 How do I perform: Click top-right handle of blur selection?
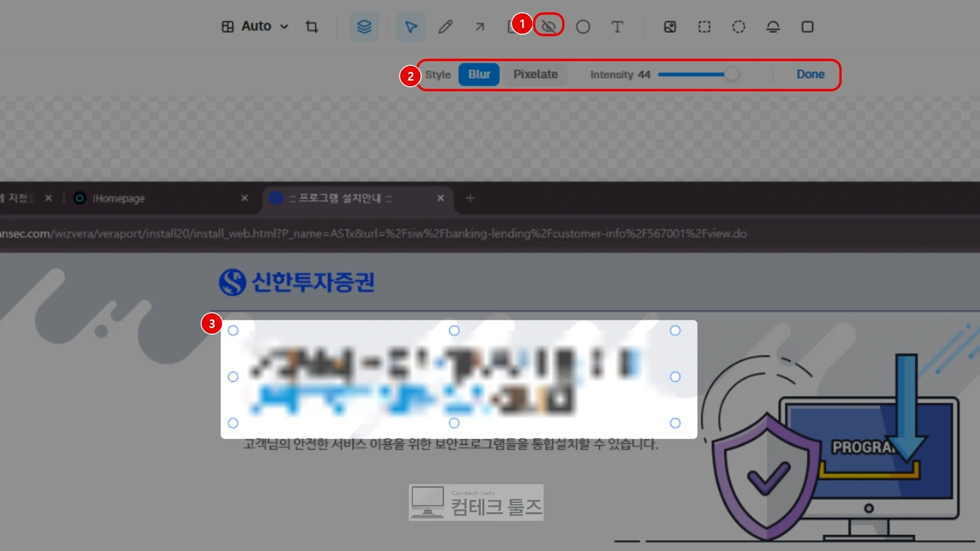675,331
